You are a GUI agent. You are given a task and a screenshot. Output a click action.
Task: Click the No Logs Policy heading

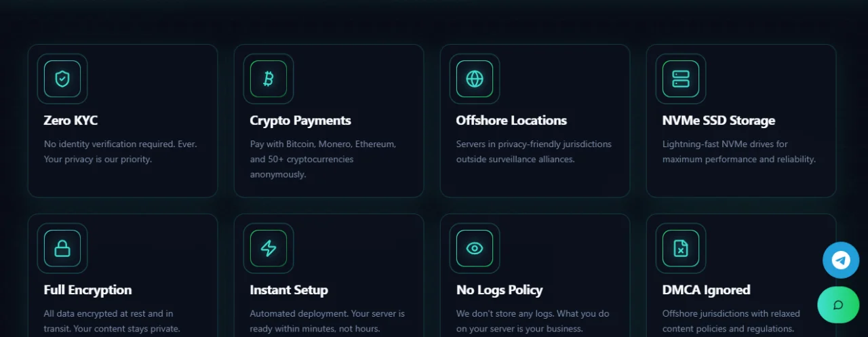pyautogui.click(x=500, y=290)
